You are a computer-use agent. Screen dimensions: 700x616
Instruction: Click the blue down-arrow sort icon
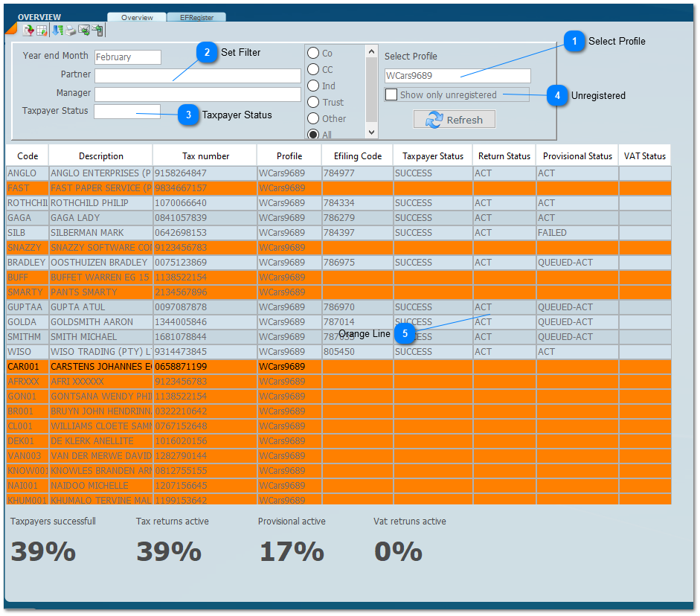pos(58,31)
